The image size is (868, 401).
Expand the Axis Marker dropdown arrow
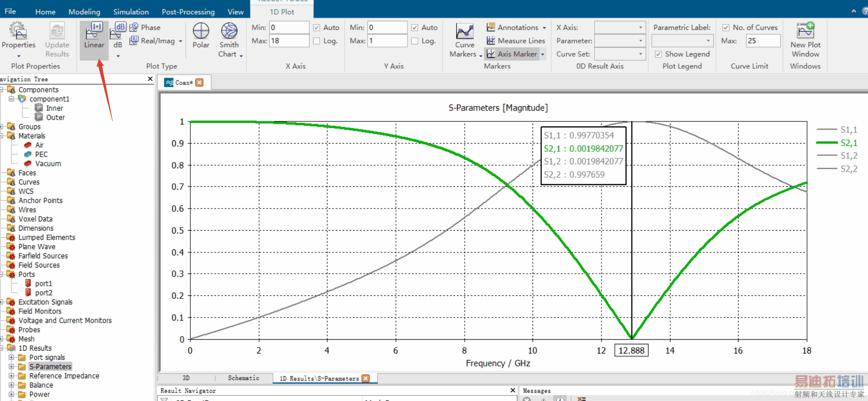(x=543, y=54)
